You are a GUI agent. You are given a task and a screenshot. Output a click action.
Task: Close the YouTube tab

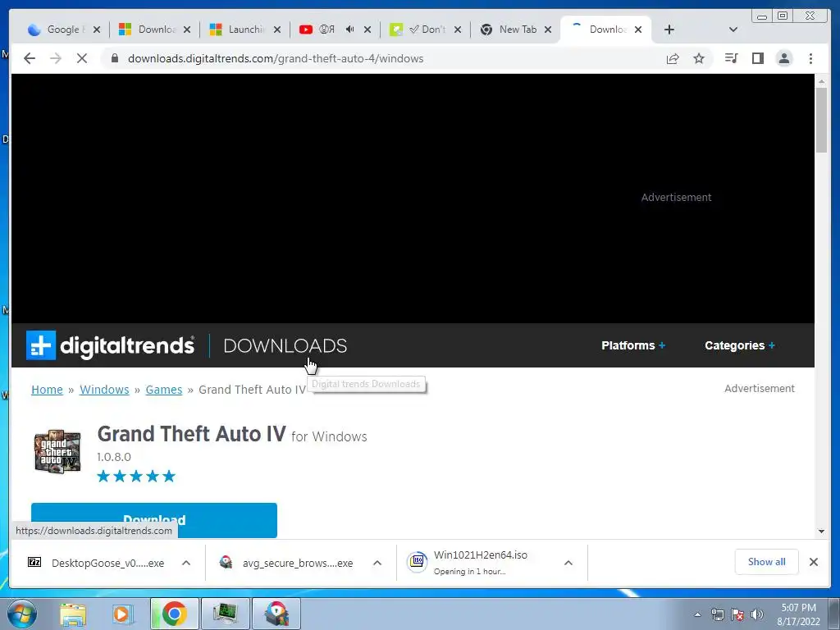click(x=367, y=30)
